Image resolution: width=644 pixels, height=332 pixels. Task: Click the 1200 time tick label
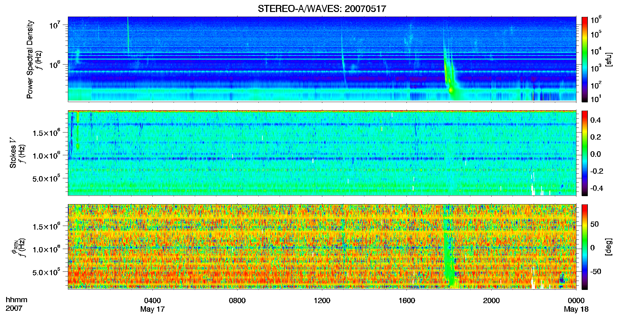pos(322,301)
